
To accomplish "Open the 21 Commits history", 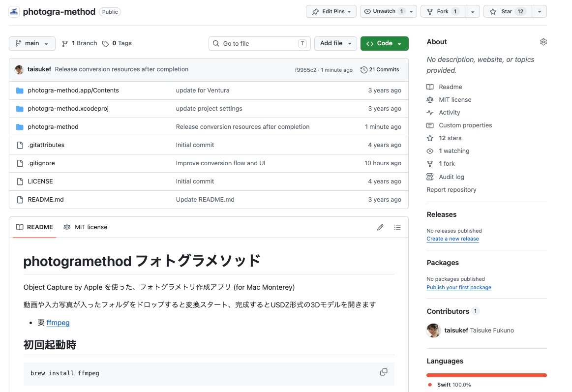I will pyautogui.click(x=380, y=70).
